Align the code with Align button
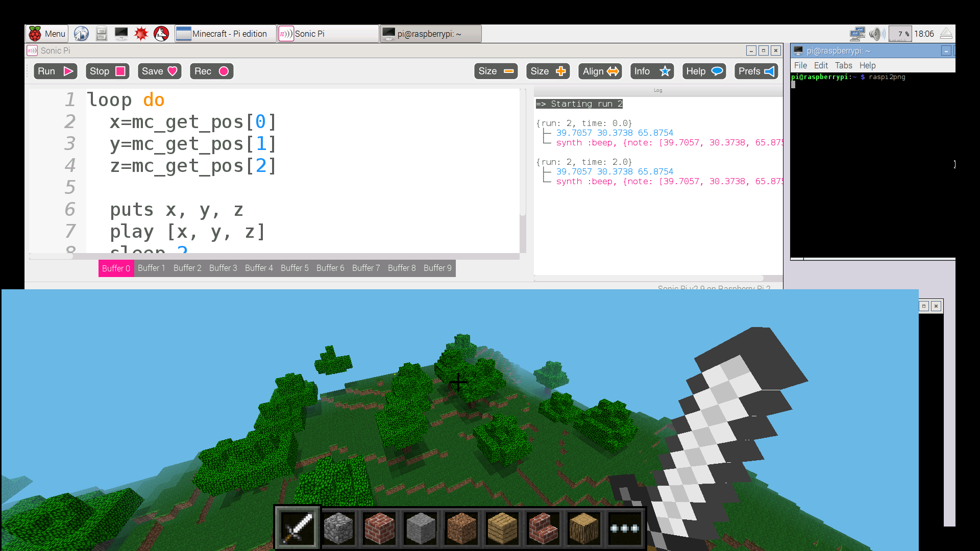 coord(600,71)
